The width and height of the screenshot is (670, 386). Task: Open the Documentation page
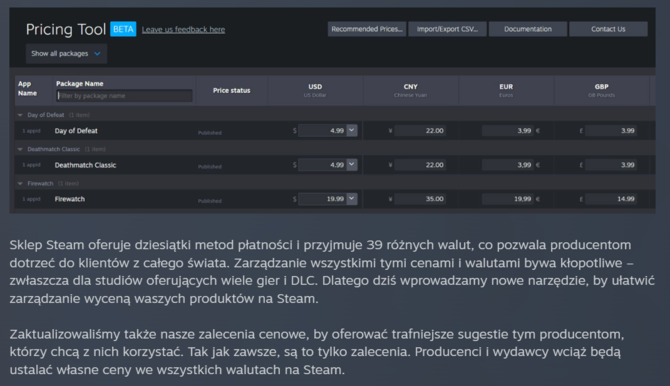(x=528, y=29)
